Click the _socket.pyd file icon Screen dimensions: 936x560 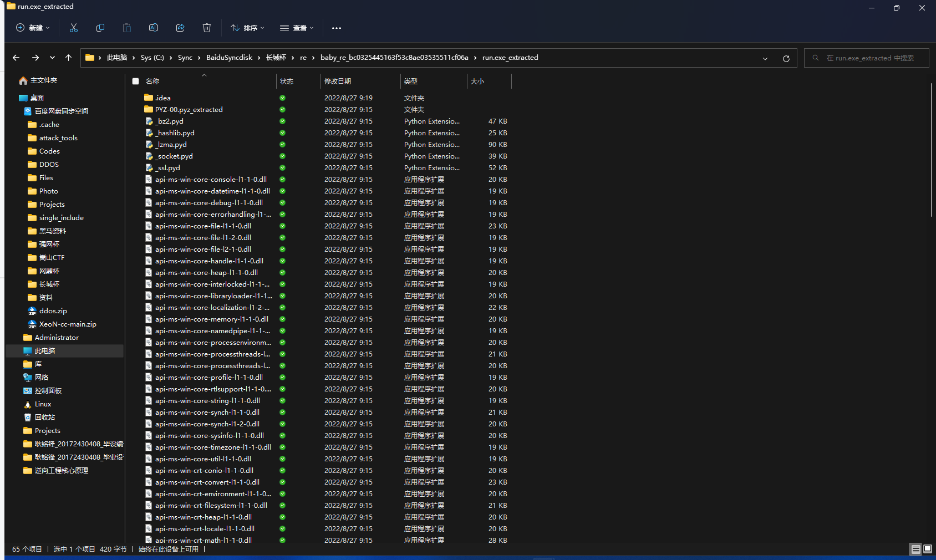149,156
